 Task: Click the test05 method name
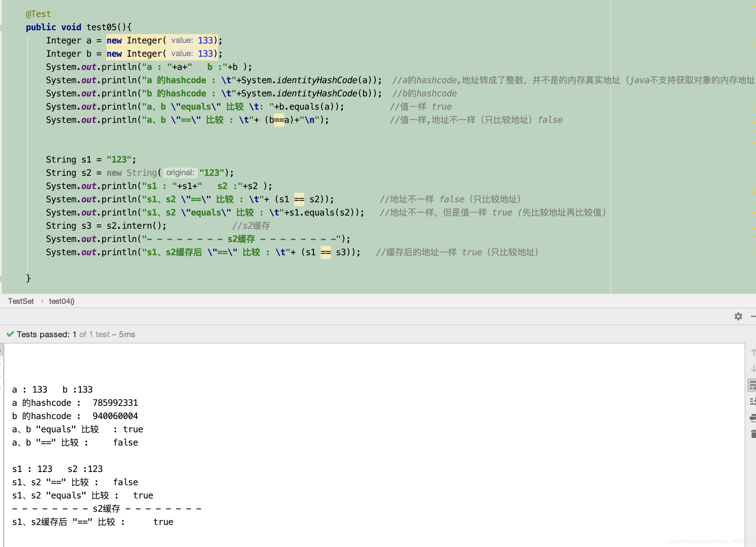pyautogui.click(x=101, y=27)
